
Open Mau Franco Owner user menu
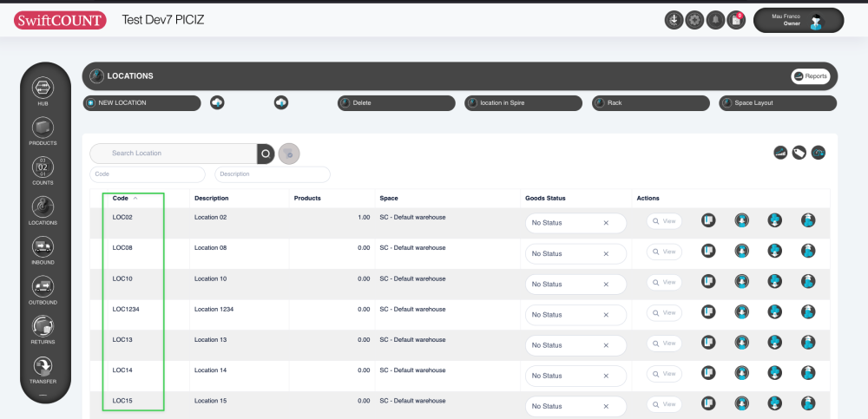point(799,21)
